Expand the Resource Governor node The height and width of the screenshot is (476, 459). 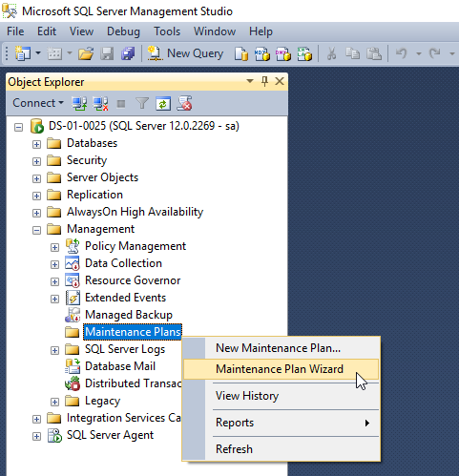pos(54,281)
